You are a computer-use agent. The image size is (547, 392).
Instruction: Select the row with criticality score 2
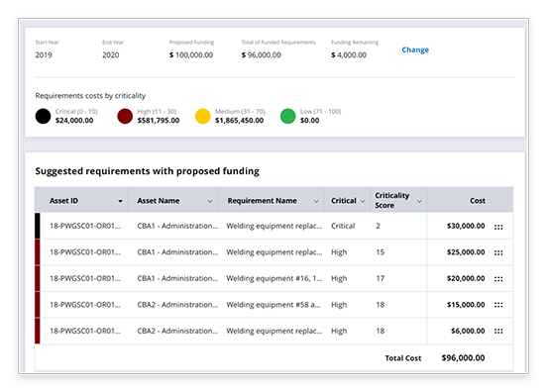coord(273,226)
